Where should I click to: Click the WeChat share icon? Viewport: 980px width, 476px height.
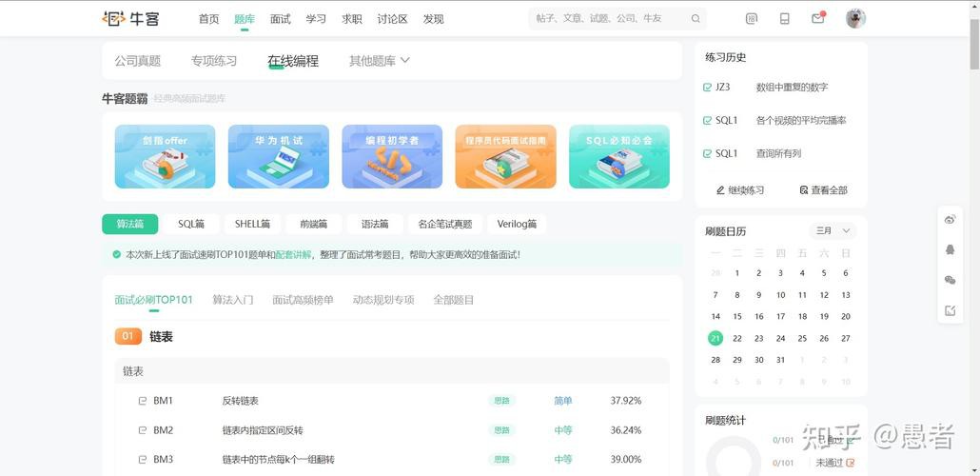coord(950,280)
